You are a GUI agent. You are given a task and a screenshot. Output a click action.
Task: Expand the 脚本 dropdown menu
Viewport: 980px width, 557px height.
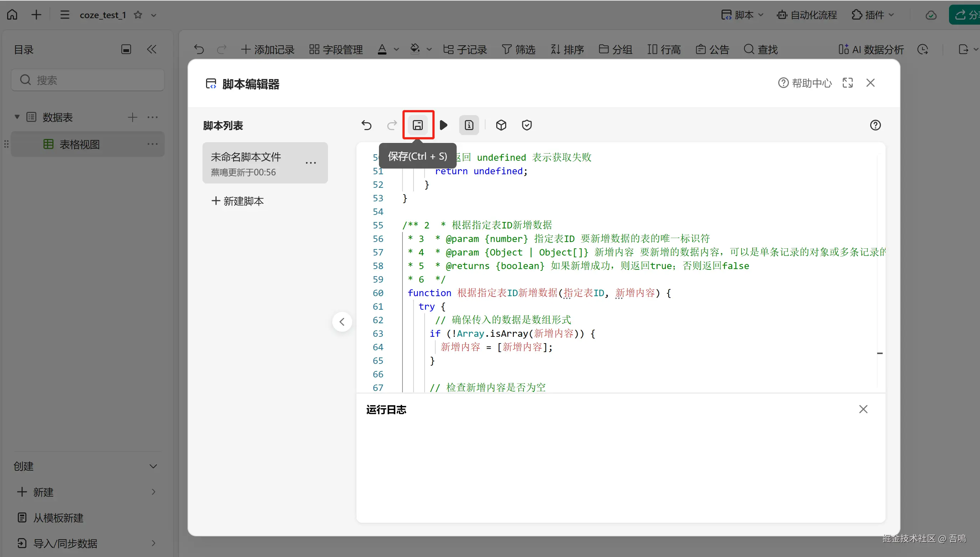point(742,15)
